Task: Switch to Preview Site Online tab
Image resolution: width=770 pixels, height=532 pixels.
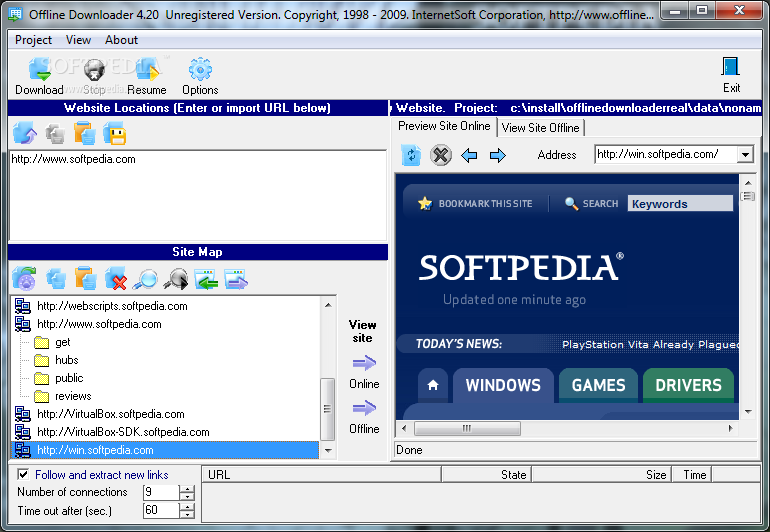Action: (444, 126)
